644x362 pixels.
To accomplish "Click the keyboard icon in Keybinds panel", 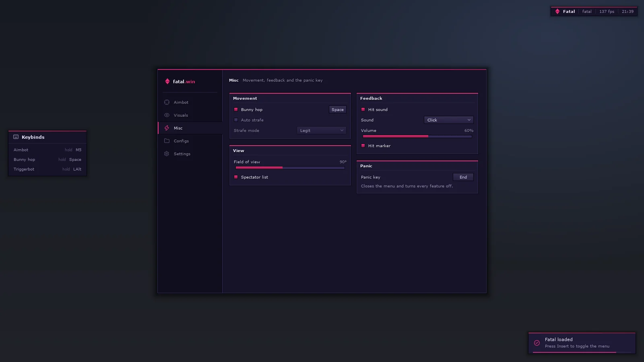I will point(16,137).
